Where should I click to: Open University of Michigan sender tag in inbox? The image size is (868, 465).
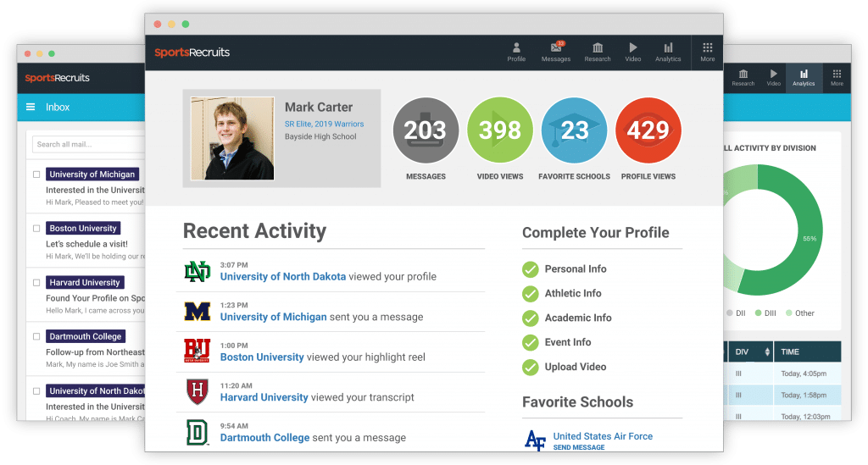(92, 174)
